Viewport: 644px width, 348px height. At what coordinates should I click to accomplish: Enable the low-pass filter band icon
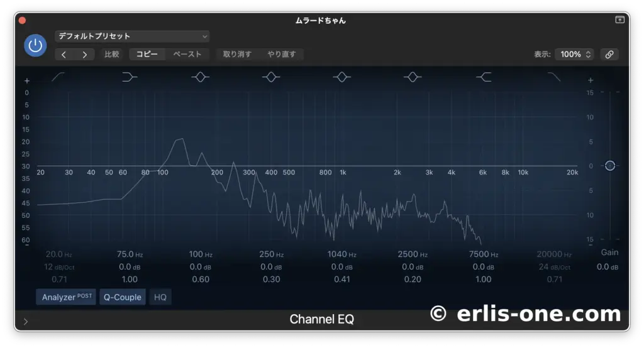pos(554,77)
